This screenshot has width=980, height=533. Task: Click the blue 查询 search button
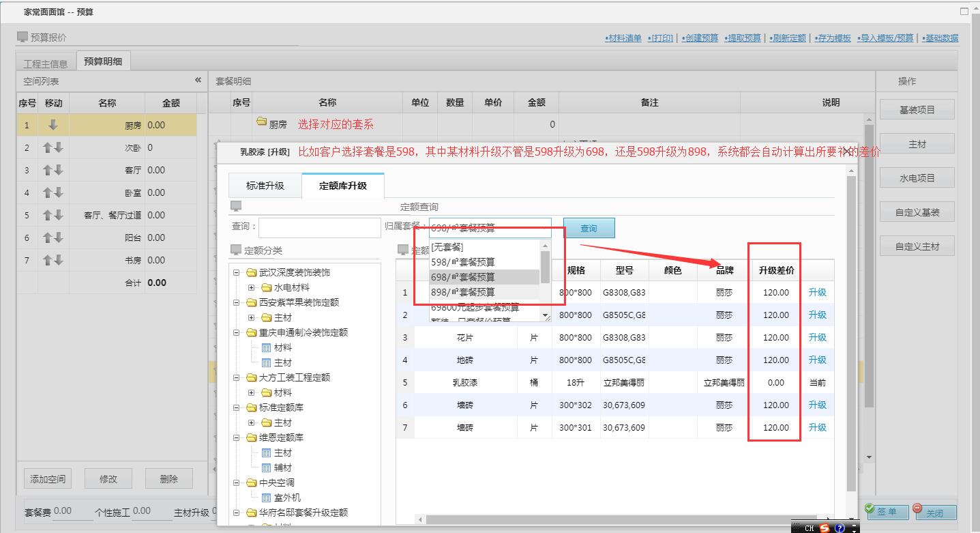[x=589, y=229]
